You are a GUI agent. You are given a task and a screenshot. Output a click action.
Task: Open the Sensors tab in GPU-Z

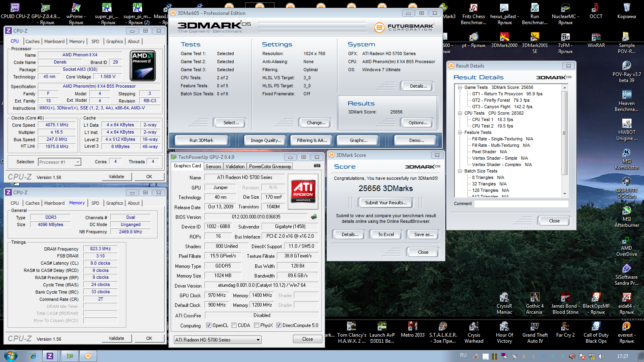pos(213,167)
